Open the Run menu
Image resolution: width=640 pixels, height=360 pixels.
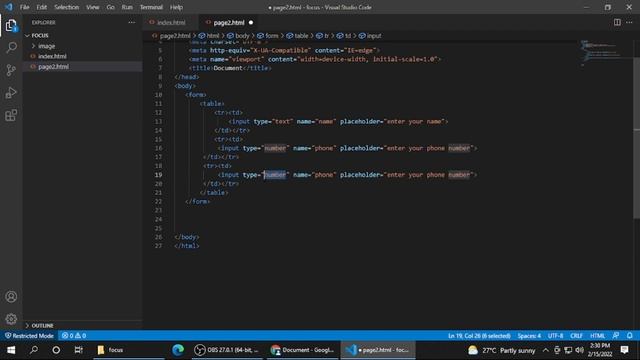coord(127,7)
